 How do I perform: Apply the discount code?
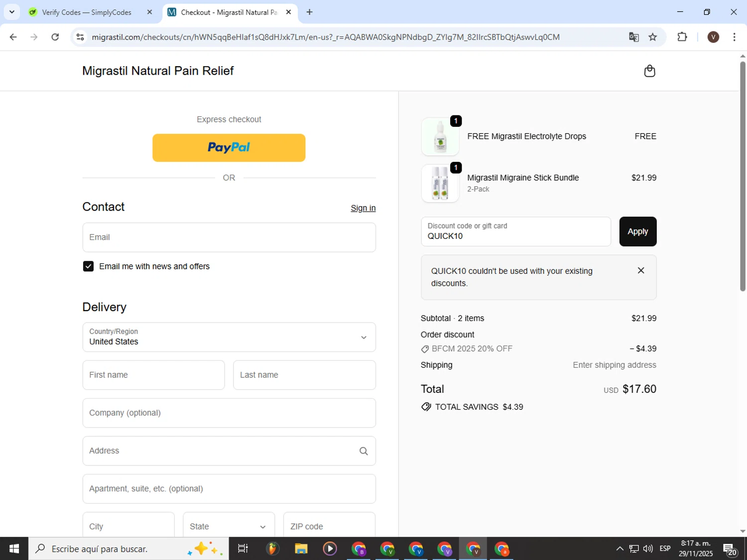point(637,231)
